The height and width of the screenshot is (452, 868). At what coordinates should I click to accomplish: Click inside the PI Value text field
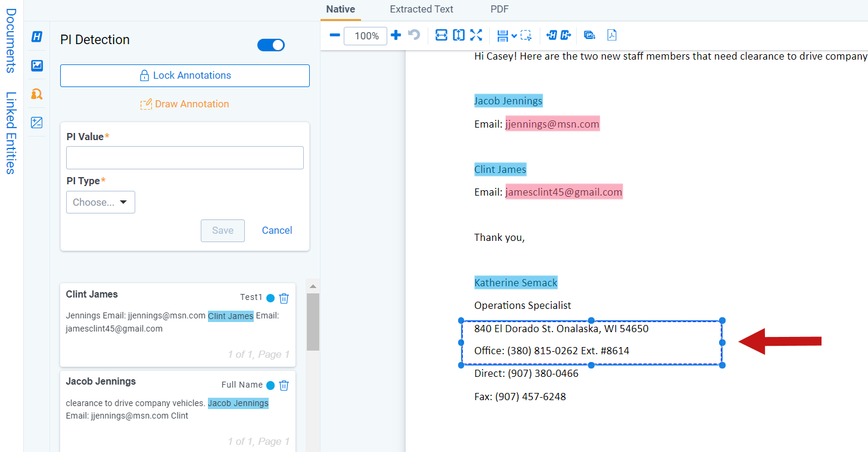tap(185, 158)
